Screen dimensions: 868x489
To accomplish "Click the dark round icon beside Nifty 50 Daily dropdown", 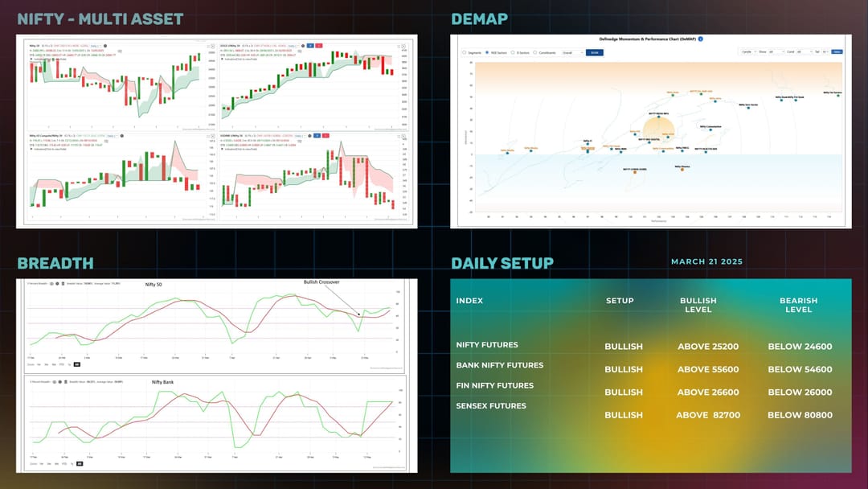I will point(105,46).
